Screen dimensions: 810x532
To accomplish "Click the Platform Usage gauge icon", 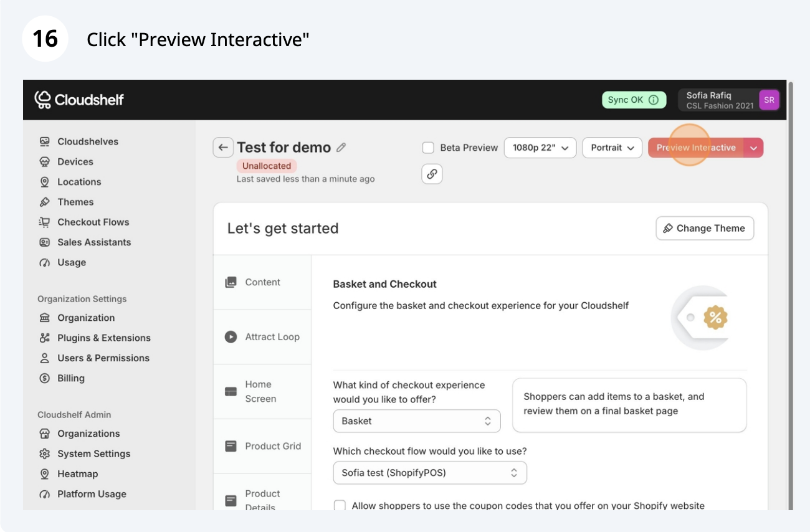I will click(44, 494).
